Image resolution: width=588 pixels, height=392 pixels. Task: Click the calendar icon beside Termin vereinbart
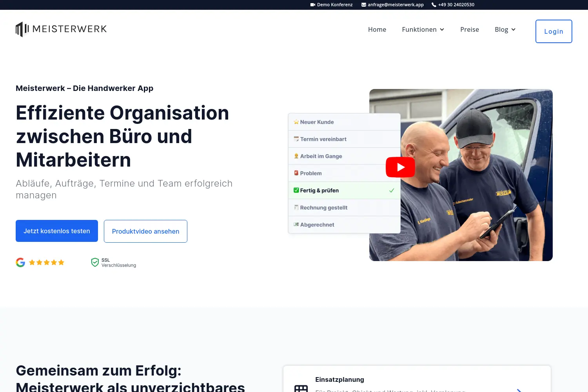click(x=296, y=139)
